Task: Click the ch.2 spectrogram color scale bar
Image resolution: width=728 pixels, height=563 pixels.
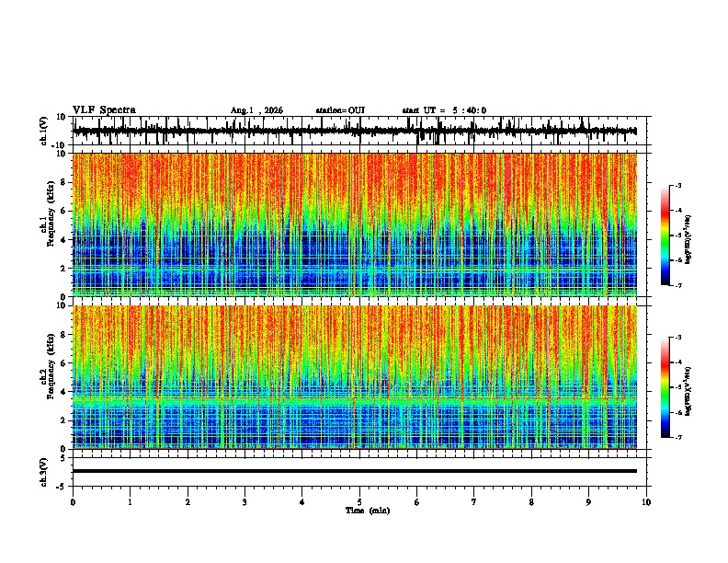Action: [x=665, y=387]
